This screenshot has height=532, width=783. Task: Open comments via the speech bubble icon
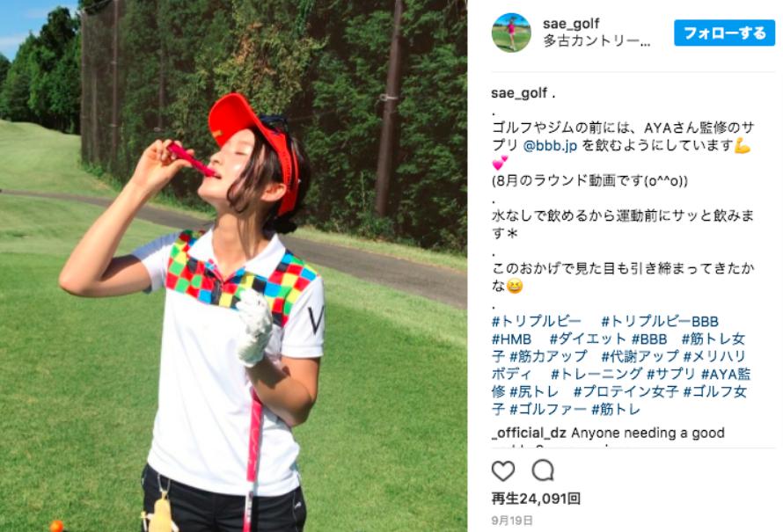coord(543,470)
